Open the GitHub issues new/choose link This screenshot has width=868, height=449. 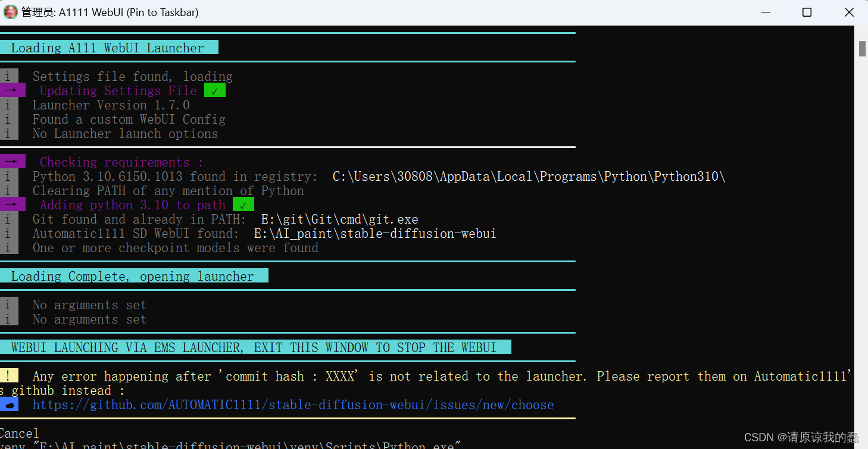293,405
